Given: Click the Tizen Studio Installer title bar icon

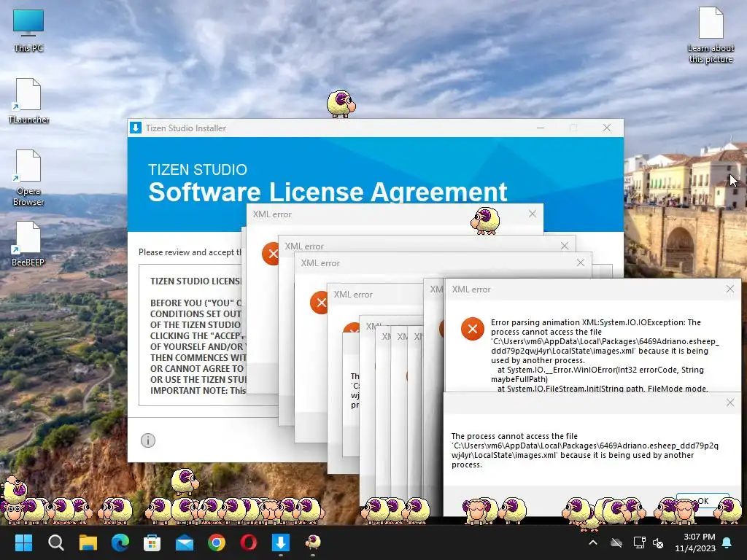Looking at the screenshot, I should (x=136, y=128).
